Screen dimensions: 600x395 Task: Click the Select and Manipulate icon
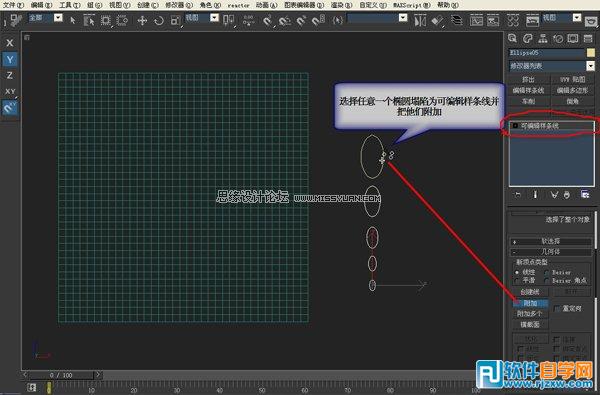249,20
